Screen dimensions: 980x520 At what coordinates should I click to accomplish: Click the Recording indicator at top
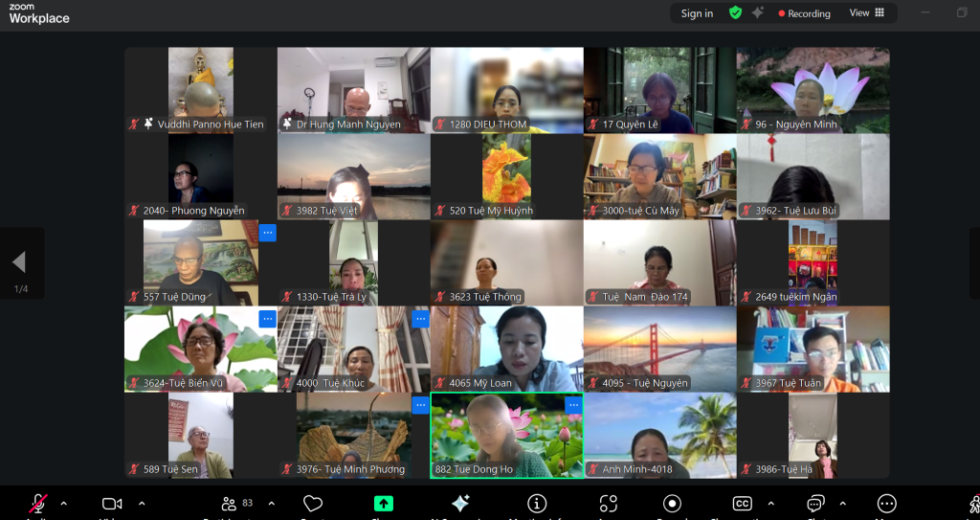pyautogui.click(x=804, y=13)
